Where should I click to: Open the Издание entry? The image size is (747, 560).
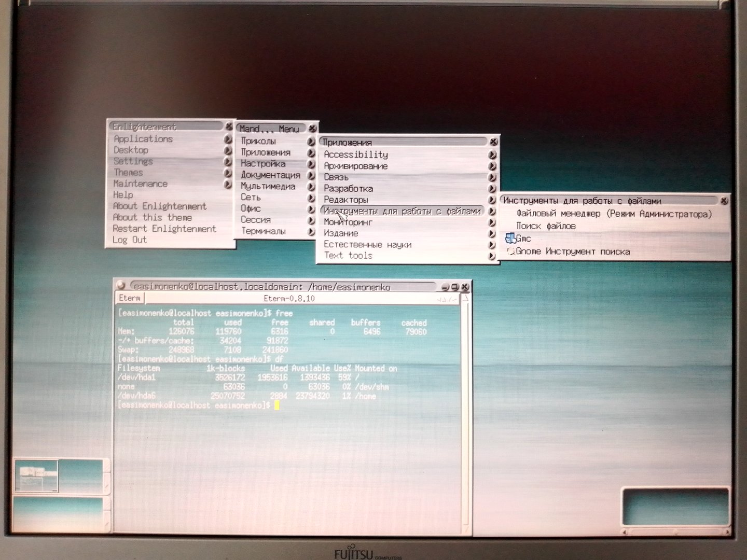tap(341, 233)
